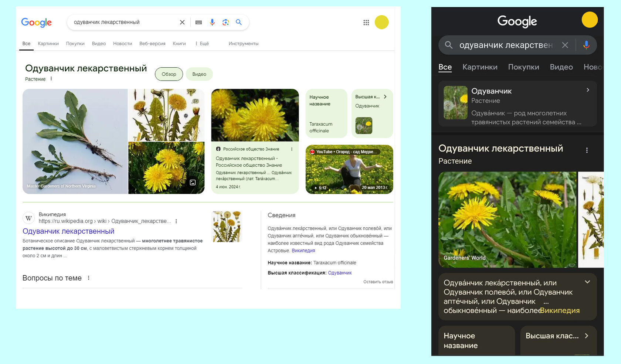The width and height of the screenshot is (621, 364).
Task: Click the on-screen keyboard icon
Action: pos(198,22)
